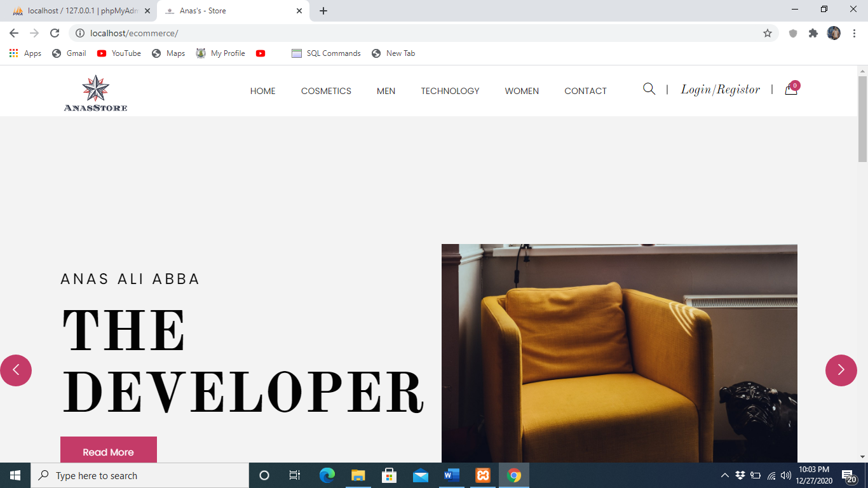Viewport: 868px width, 488px height.
Task: Open the YouTube bookmark
Action: click(x=119, y=53)
